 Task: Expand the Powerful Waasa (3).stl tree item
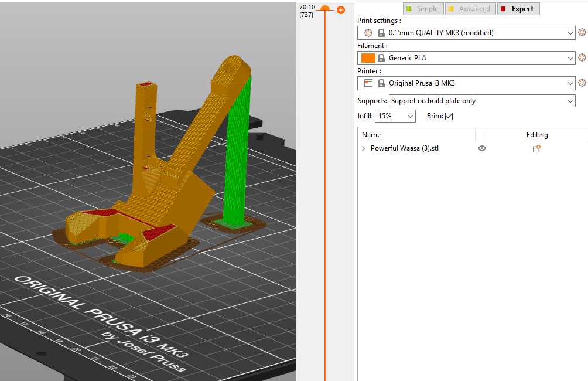(x=364, y=149)
